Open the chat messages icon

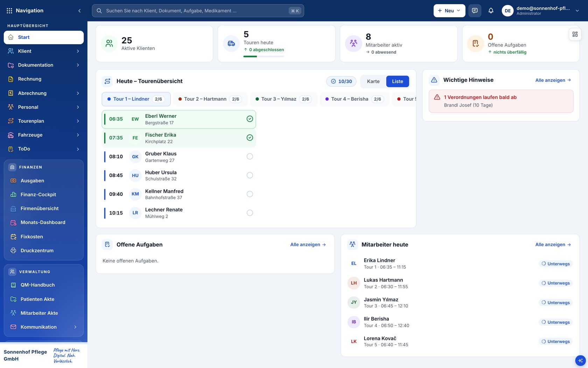(475, 11)
